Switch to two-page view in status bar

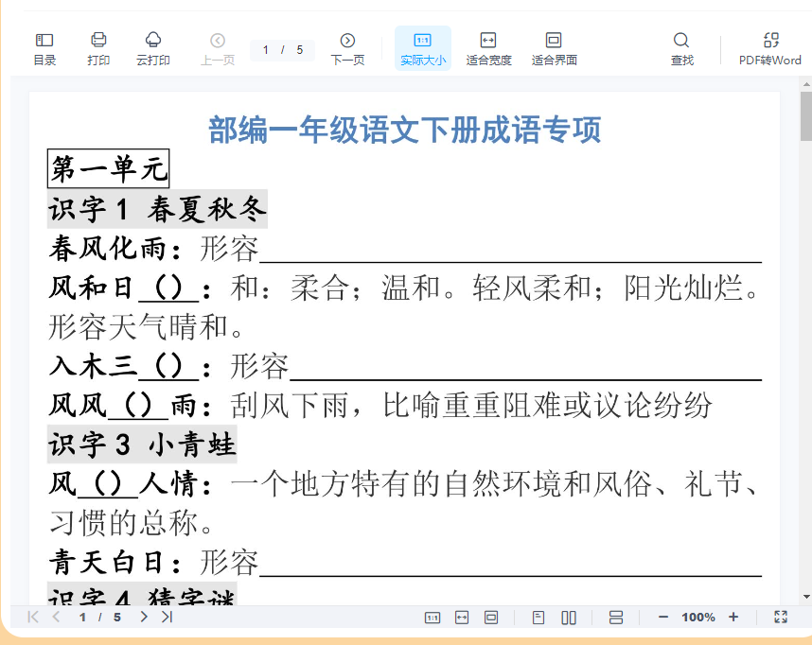pos(569,618)
